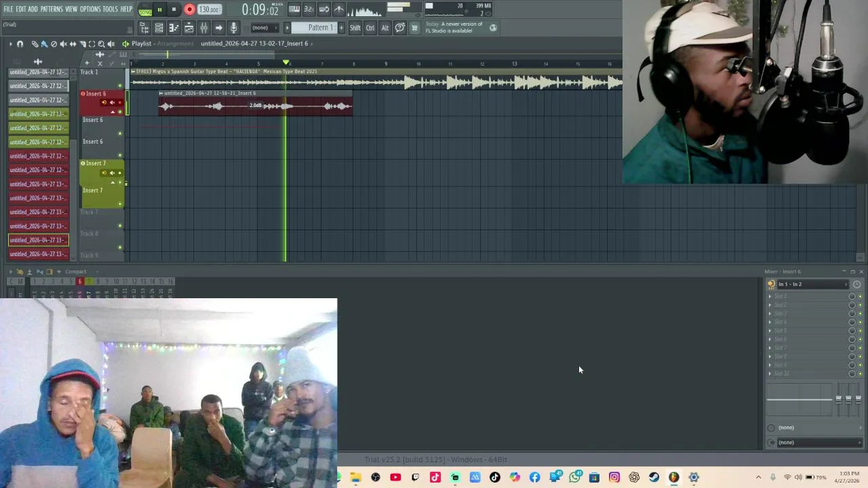The image size is (868, 488).
Task: Click the Shift key button
Action: coord(355,28)
